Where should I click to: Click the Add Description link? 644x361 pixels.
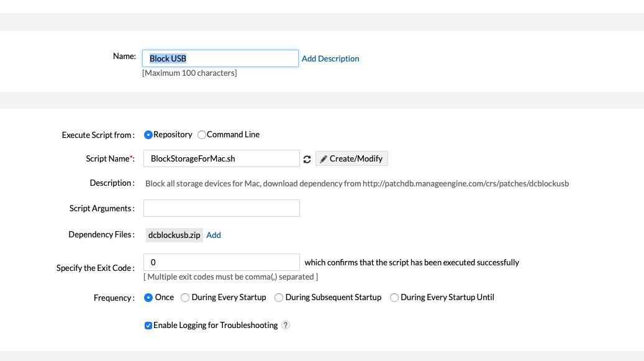[x=330, y=58]
